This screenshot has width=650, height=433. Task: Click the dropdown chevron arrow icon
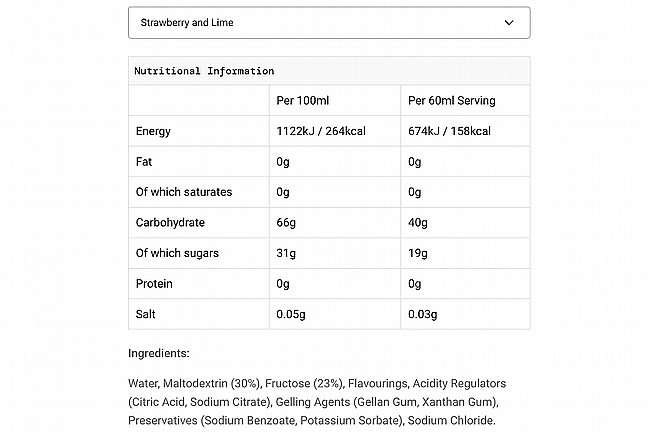click(x=509, y=22)
